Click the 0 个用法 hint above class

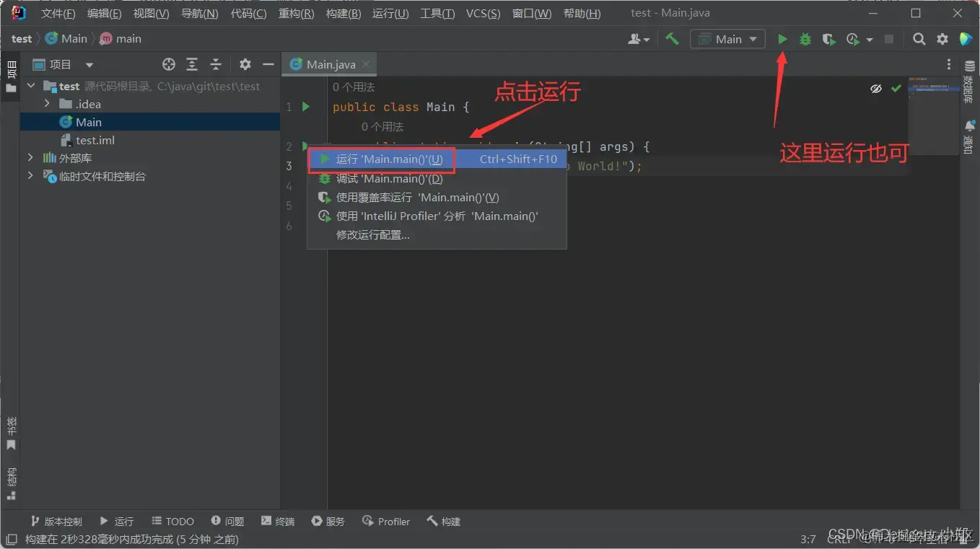pos(354,87)
